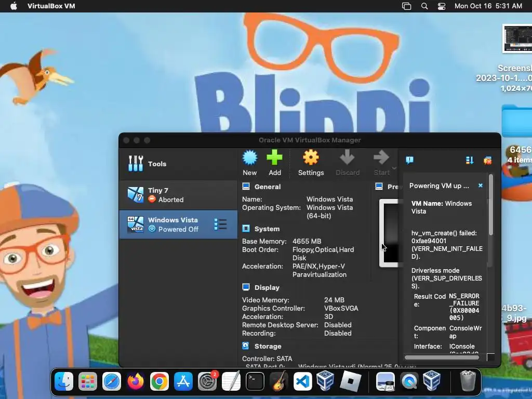The image size is (532, 399).
Task: Click the Stage Manager menu bar icon
Action: pos(406,6)
